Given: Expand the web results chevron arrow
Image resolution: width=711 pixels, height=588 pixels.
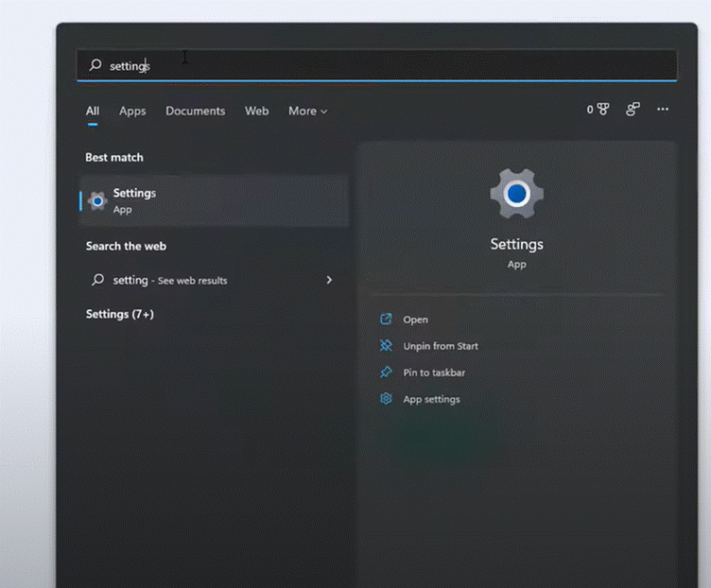Looking at the screenshot, I should pyautogui.click(x=329, y=280).
